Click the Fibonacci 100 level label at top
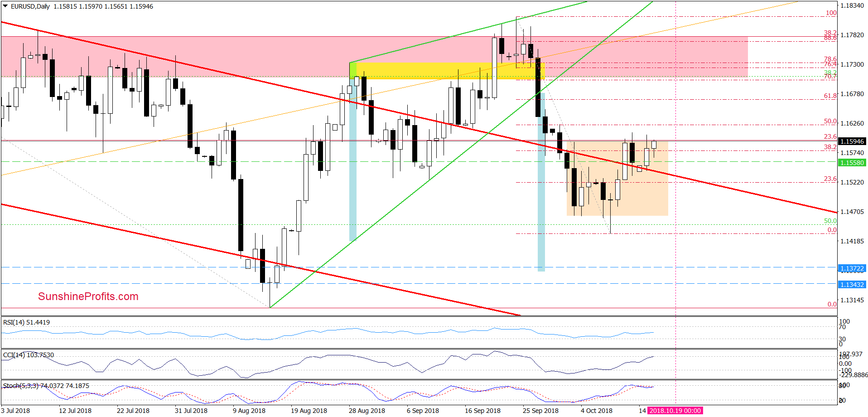The height and width of the screenshot is (417, 868). [831, 13]
